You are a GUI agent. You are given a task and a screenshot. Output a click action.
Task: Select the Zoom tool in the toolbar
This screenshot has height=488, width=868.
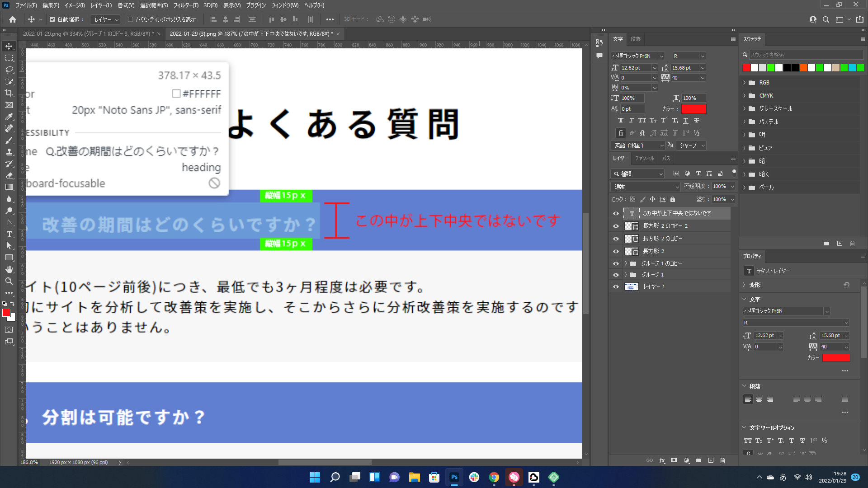[x=9, y=281]
